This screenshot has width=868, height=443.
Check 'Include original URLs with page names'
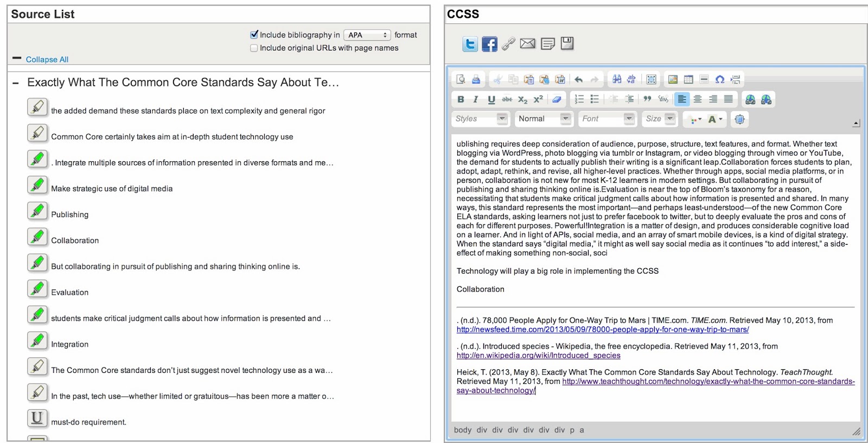[254, 48]
